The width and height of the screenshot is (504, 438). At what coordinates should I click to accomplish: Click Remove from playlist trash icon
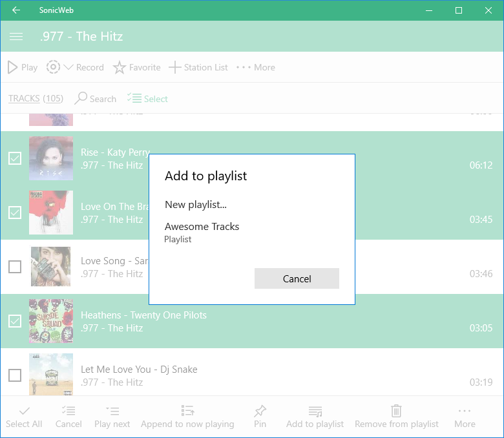click(x=396, y=412)
